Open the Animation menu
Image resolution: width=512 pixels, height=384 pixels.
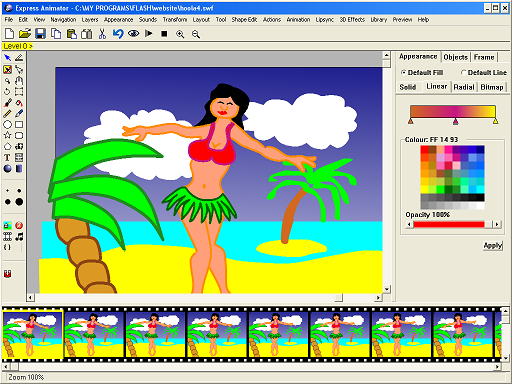[x=298, y=20]
